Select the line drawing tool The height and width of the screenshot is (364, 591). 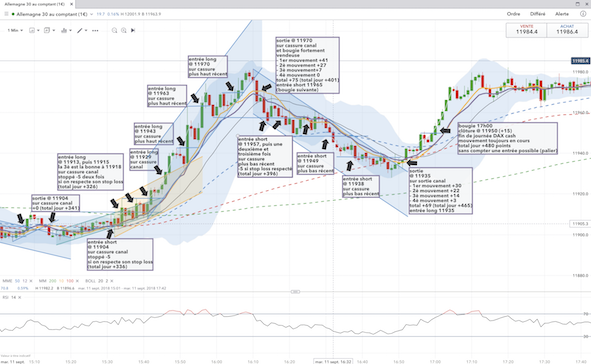[x=80, y=30]
